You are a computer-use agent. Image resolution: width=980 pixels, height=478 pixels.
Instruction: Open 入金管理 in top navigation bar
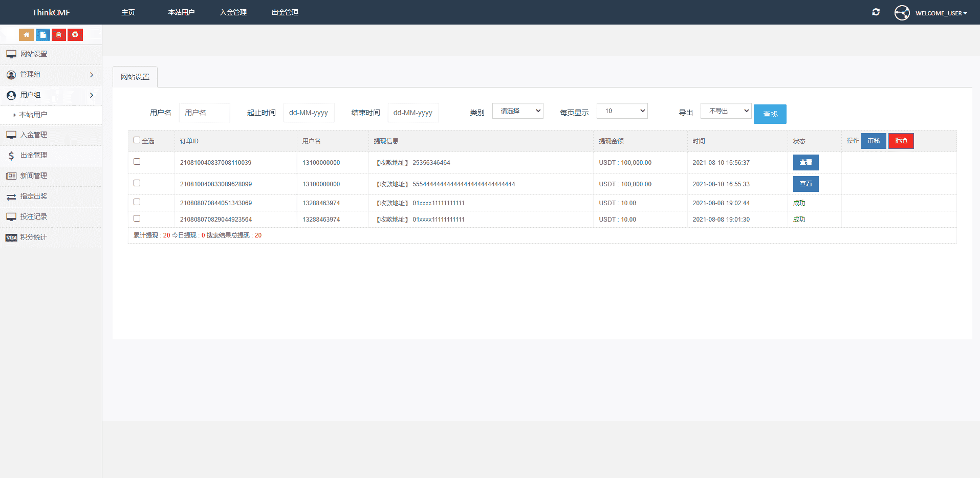(x=233, y=12)
